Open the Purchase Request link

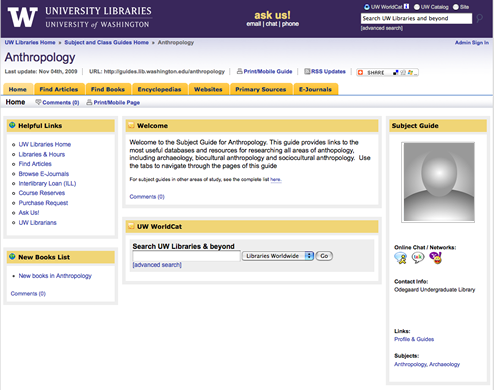[x=43, y=203]
